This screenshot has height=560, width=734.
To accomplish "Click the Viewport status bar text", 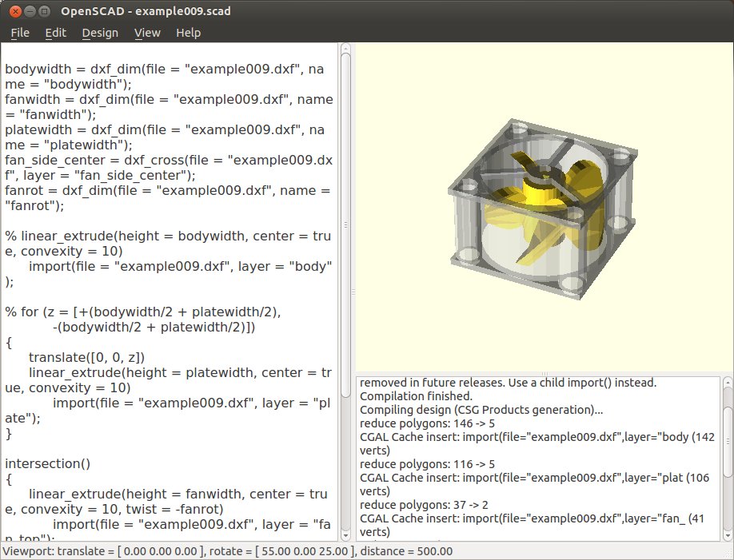I will click(228, 551).
